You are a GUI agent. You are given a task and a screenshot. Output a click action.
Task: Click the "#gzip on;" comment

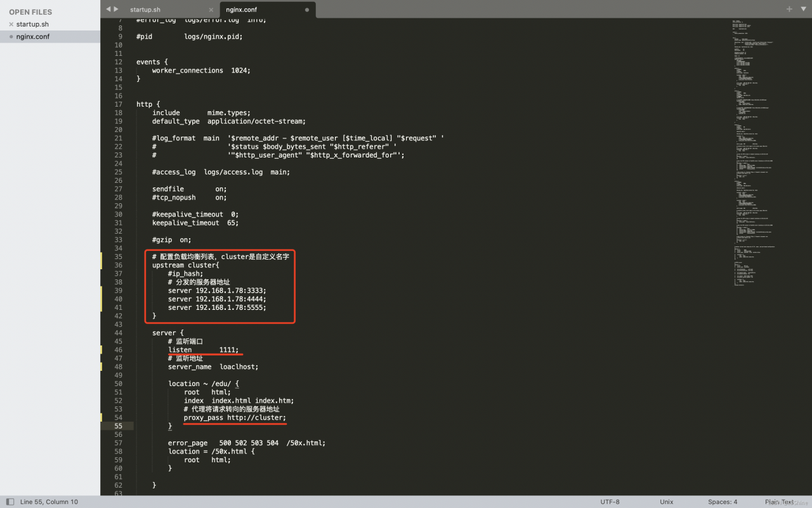click(x=171, y=240)
